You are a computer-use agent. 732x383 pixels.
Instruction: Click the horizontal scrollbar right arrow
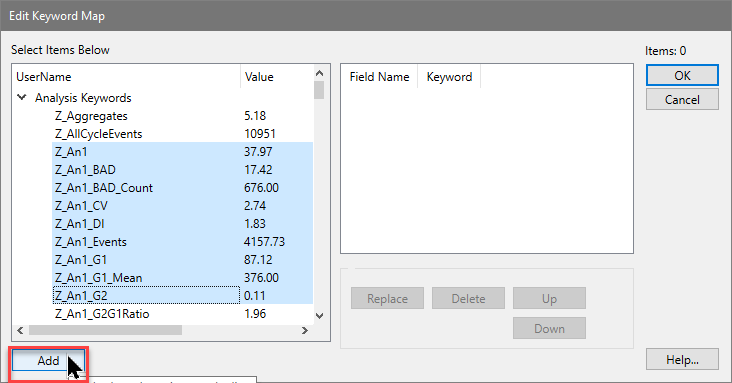point(304,330)
